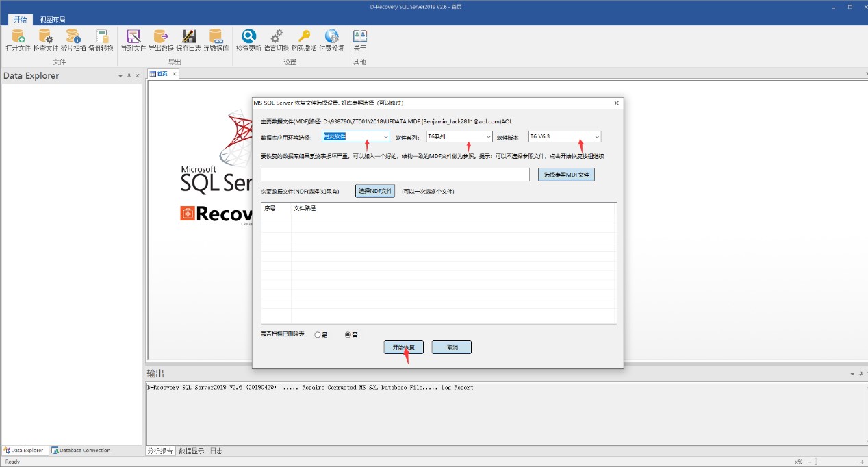Click the zoom in plus button
Image resolution: width=868 pixels, height=467 pixels.
tap(861, 462)
